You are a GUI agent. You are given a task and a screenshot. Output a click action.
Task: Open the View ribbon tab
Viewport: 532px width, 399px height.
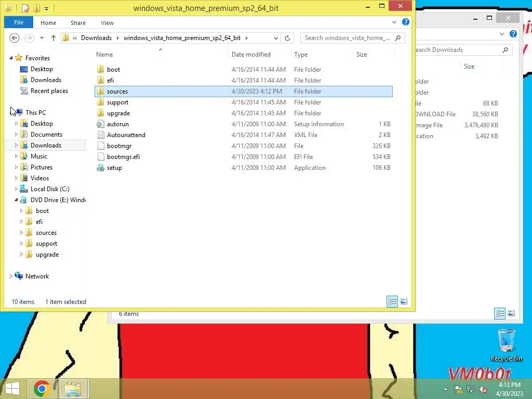point(107,23)
